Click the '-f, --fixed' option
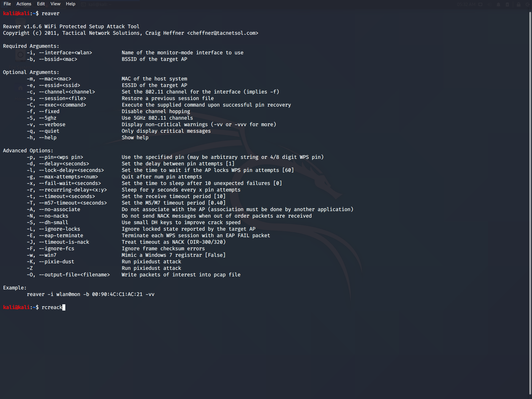 (43, 111)
